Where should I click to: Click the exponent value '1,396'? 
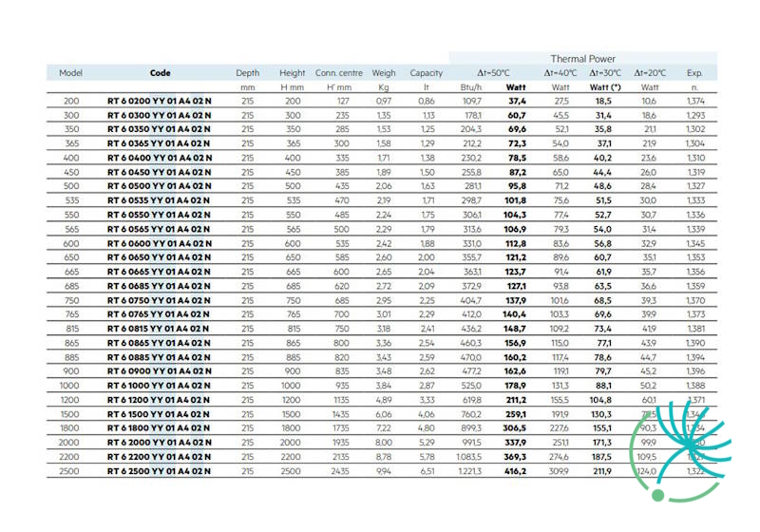695,371
